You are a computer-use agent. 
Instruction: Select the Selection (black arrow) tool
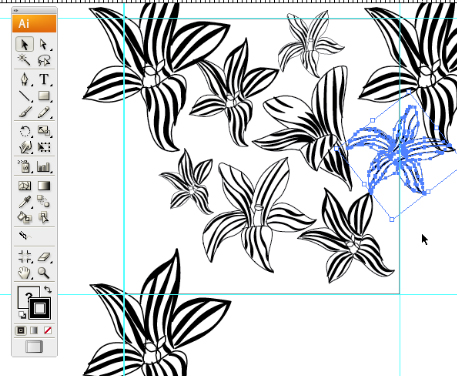[24, 44]
